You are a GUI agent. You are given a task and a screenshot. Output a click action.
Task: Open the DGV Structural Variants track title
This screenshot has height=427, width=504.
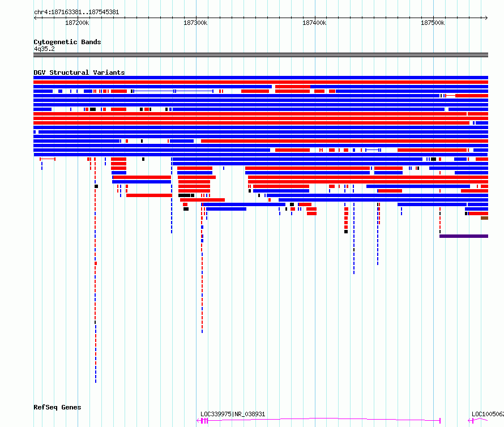79,72
